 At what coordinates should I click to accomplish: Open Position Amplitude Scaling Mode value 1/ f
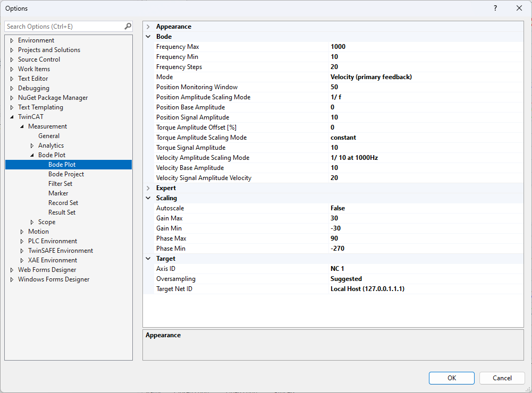click(x=426, y=97)
